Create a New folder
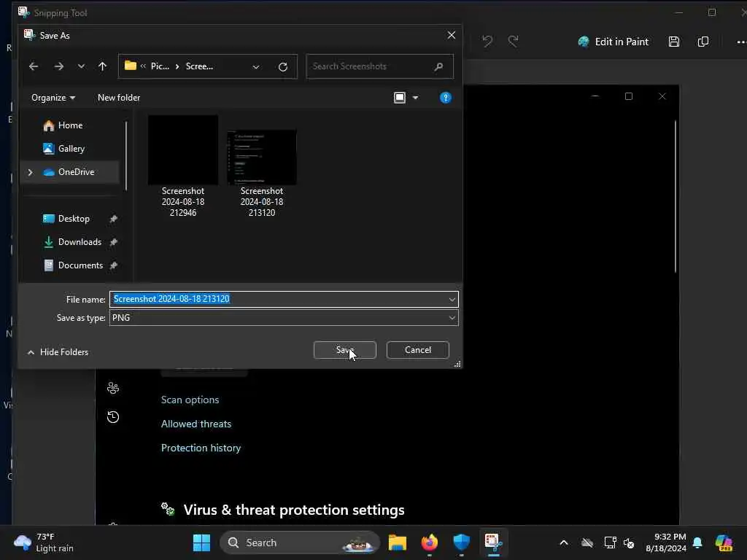The width and height of the screenshot is (747, 560). pos(119,98)
